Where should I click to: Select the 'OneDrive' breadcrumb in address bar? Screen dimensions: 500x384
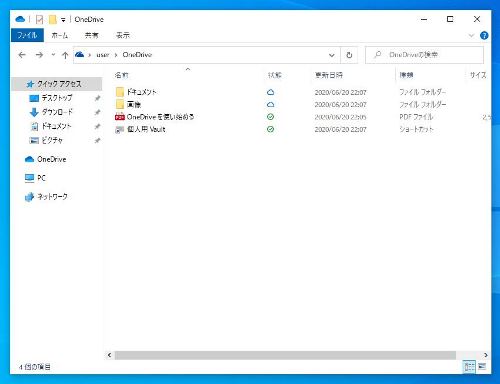[137, 55]
